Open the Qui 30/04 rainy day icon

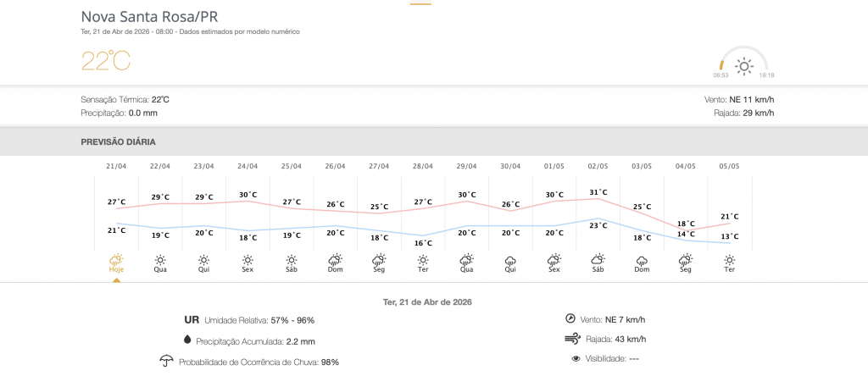[510, 260]
